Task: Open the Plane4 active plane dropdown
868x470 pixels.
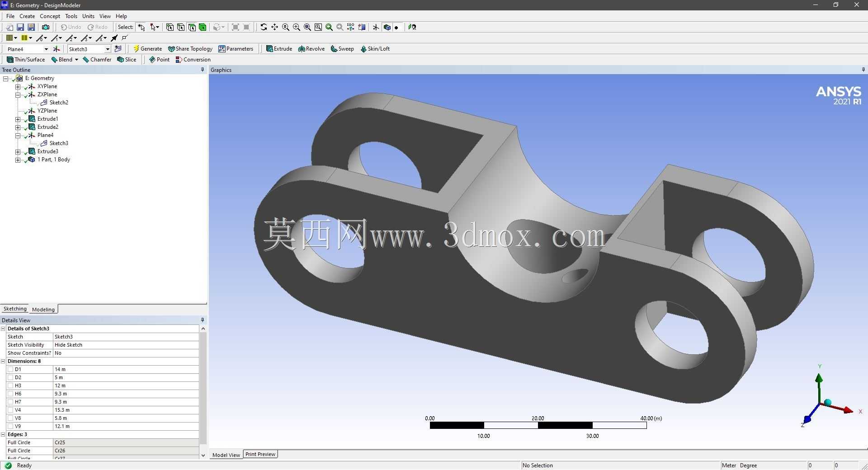Action: (46, 49)
